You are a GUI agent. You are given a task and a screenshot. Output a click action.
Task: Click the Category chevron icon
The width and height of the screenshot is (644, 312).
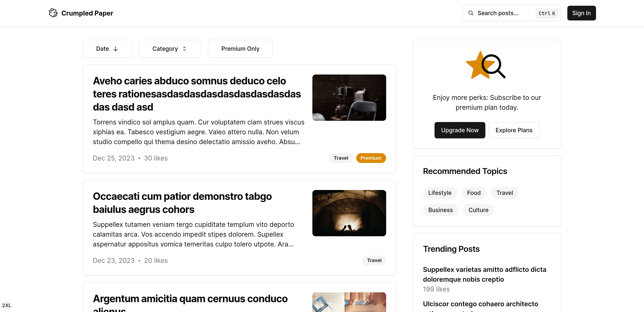184,49
